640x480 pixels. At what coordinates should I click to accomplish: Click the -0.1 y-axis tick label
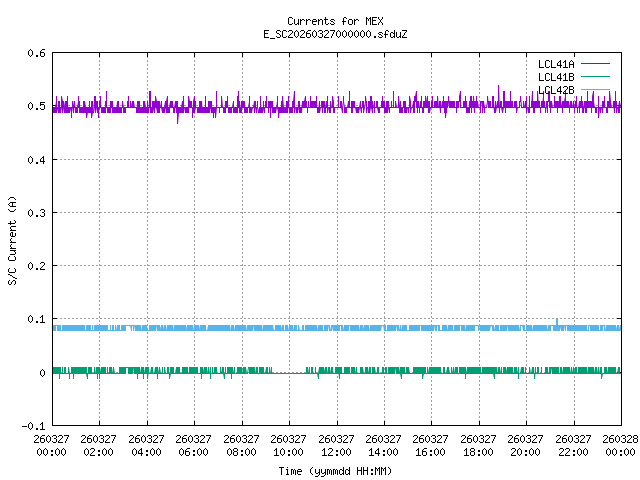pos(31,426)
